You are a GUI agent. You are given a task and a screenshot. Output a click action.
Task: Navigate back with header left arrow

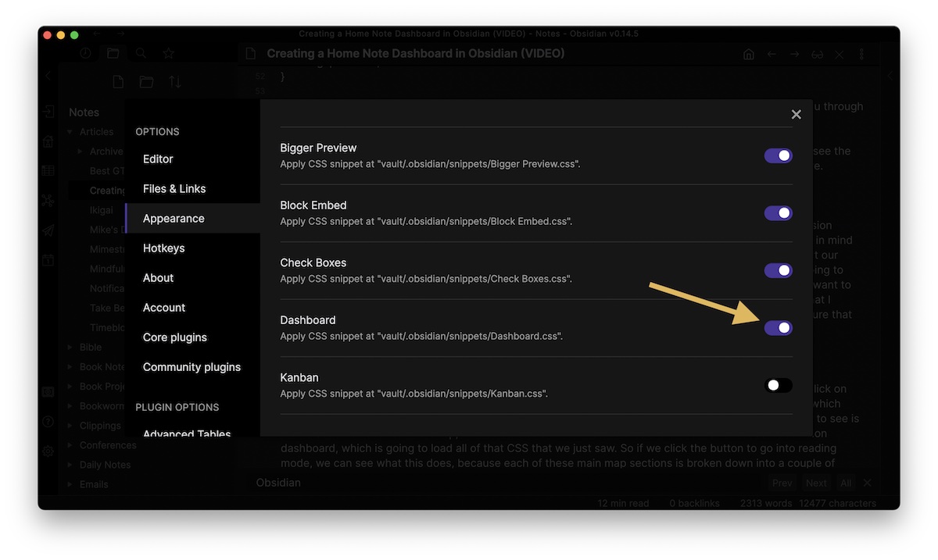click(772, 54)
